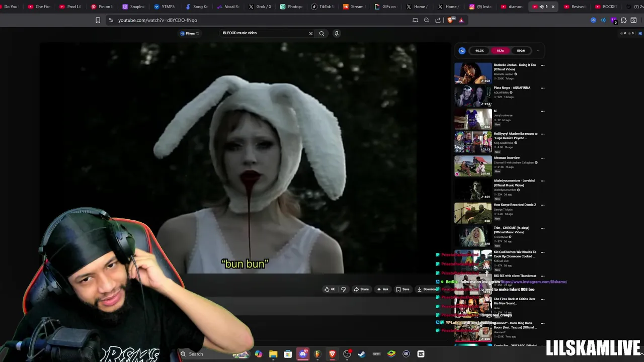Open more options for 'hi' video
644x362 pixels.
point(542,111)
